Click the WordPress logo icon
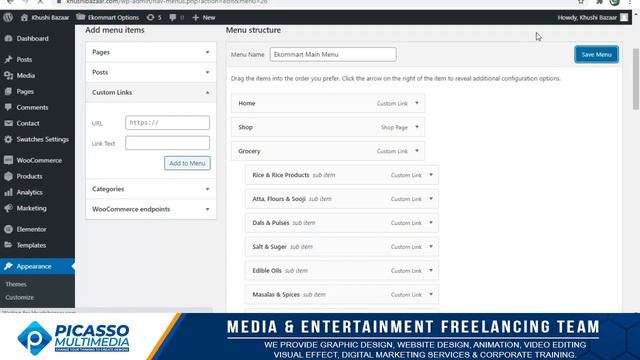The height and width of the screenshot is (360, 640). [x=8, y=18]
